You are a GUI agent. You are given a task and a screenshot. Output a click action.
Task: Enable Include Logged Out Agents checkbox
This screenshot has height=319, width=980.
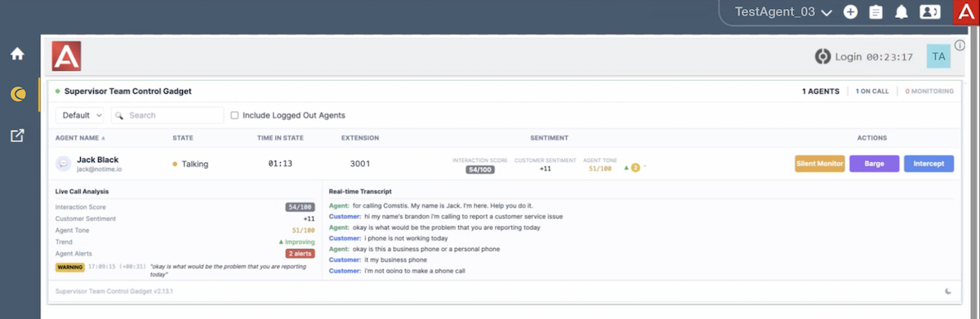[234, 115]
